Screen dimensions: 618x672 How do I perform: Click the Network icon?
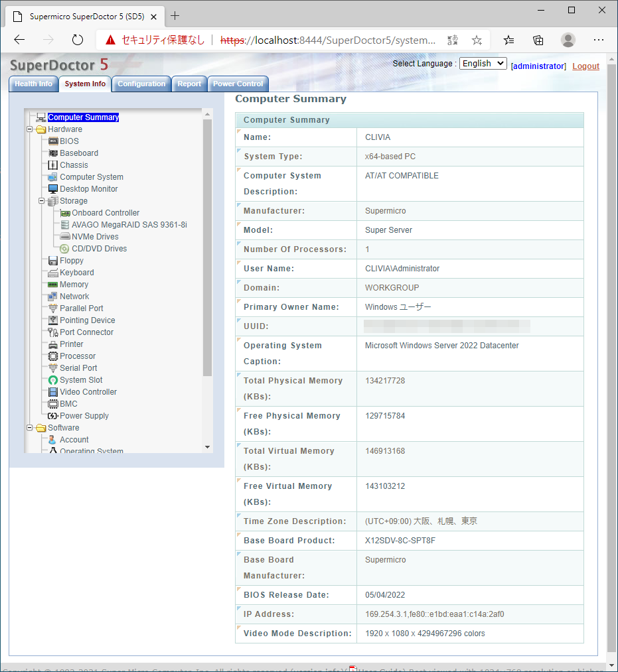[53, 297]
